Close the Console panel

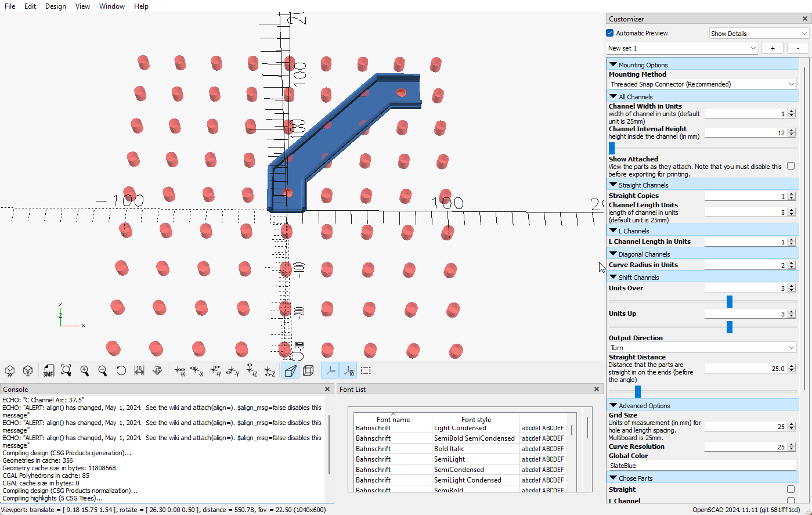tap(327, 389)
